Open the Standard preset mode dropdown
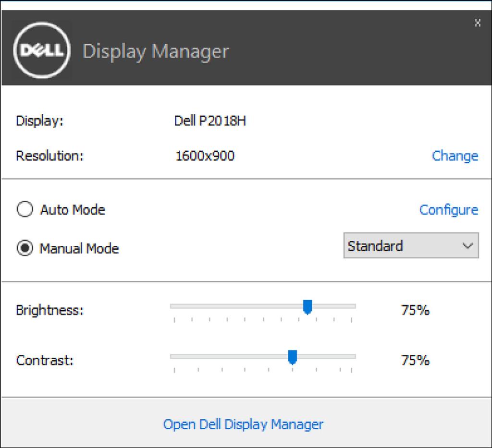Screen dimensions: 492x448 [411, 245]
